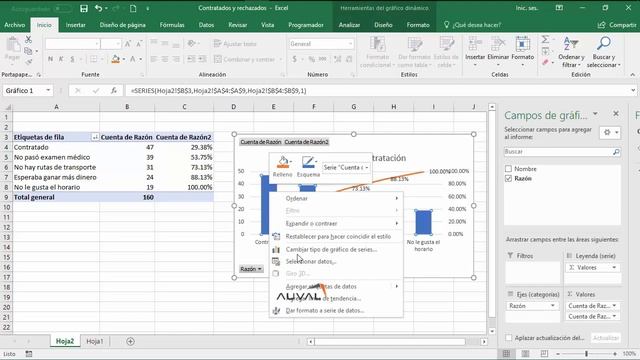The height and width of the screenshot is (360, 640).
Task: Click Cuenta de Razón chart field button
Action: 260,142
